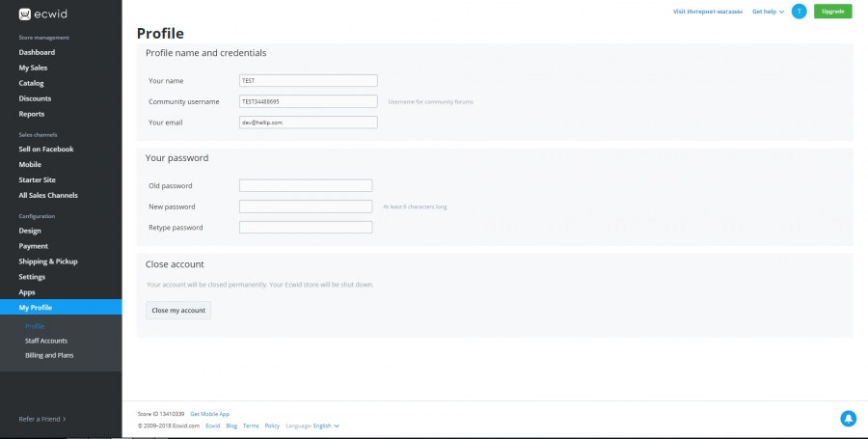Click the green Upgrade button
The width and height of the screenshot is (868, 439).
pos(832,12)
